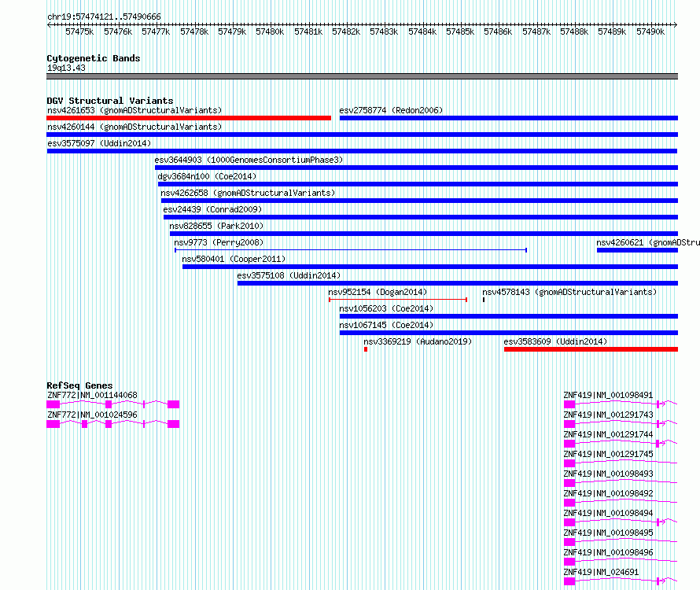The image size is (700, 590).
Task: Click nsv4262658 gnomADStructuralVariants label
Action: click(x=248, y=193)
